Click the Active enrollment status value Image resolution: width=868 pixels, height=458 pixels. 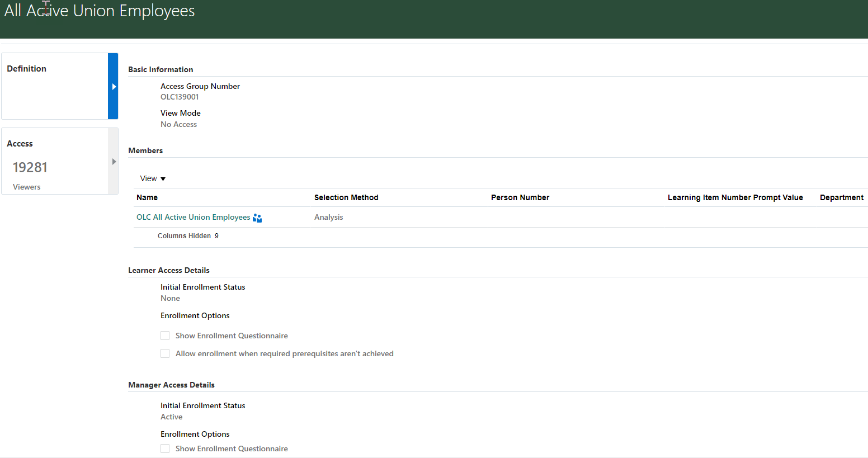(x=172, y=417)
